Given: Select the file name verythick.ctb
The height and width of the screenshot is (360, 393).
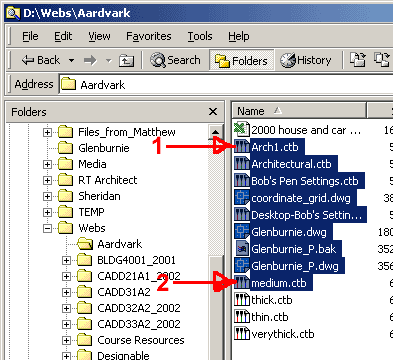Looking at the screenshot, I should pyautogui.click(x=283, y=334).
